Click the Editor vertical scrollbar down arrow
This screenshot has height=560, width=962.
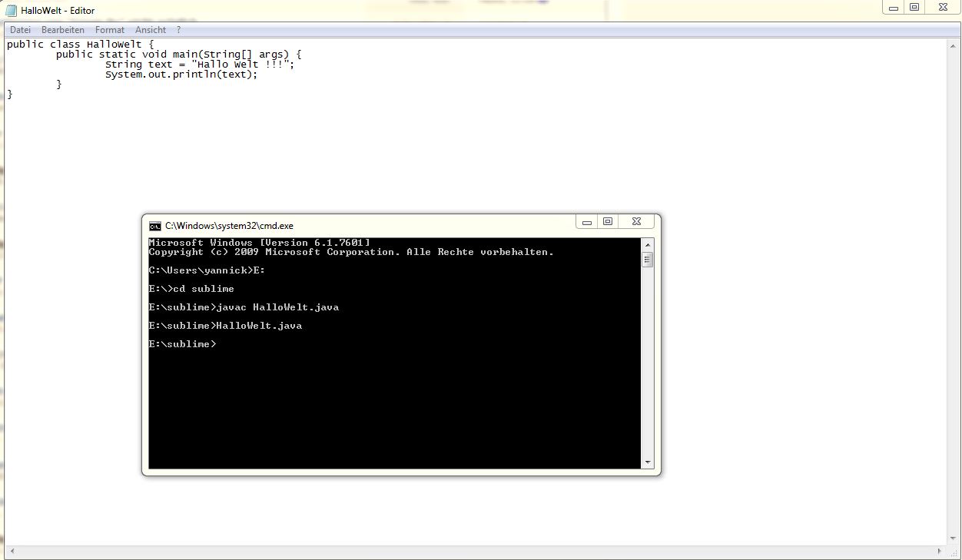[954, 538]
